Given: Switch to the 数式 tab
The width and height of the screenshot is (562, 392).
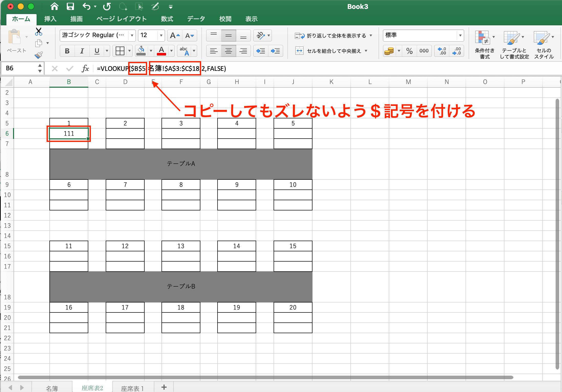Looking at the screenshot, I should point(167,19).
